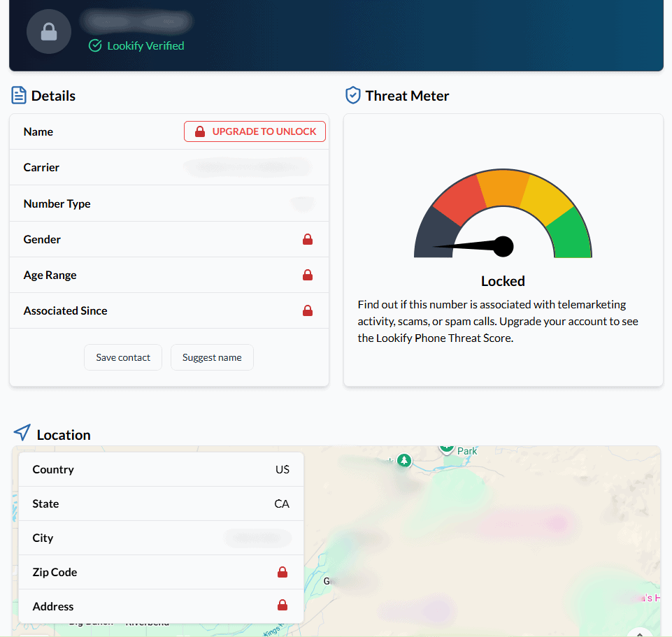The width and height of the screenshot is (672, 637).
Task: Select the Country row showing US
Action: click(x=161, y=469)
